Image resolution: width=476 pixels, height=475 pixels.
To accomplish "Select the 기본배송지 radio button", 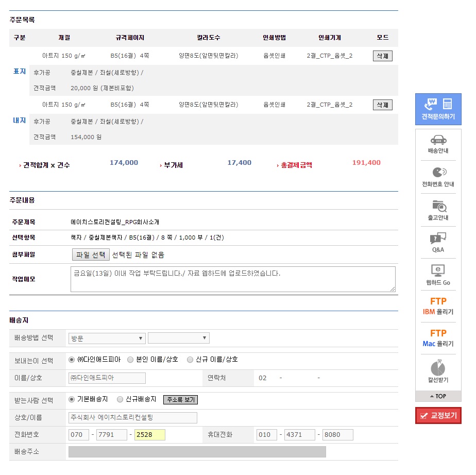I will 72,399.
